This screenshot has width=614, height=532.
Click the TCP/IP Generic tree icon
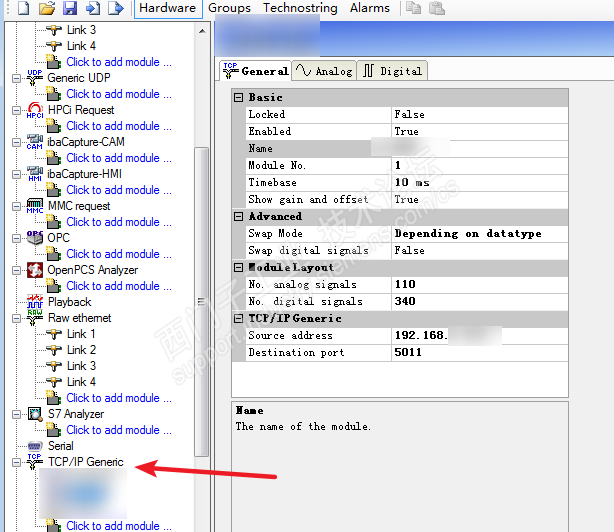click(x=35, y=462)
